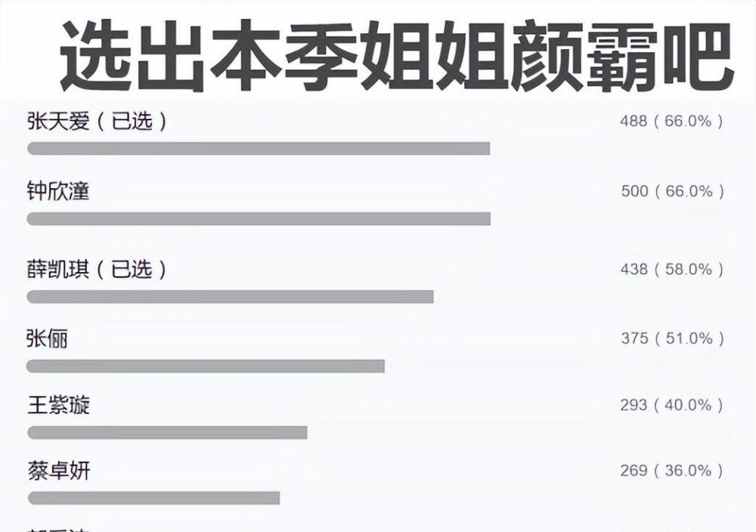The width and height of the screenshot is (756, 532).
Task: Select the 薛凯琪 poll option
Action: pyautogui.click(x=97, y=269)
